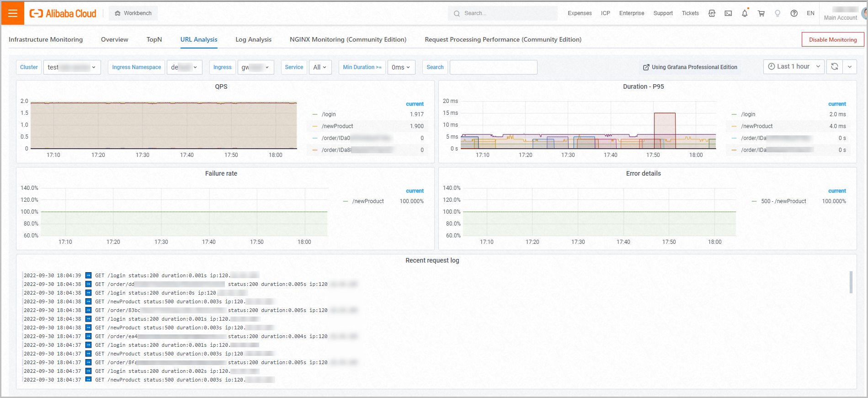
Task: Toggle 500 - /newProduct series in Error details
Action: [x=783, y=201]
